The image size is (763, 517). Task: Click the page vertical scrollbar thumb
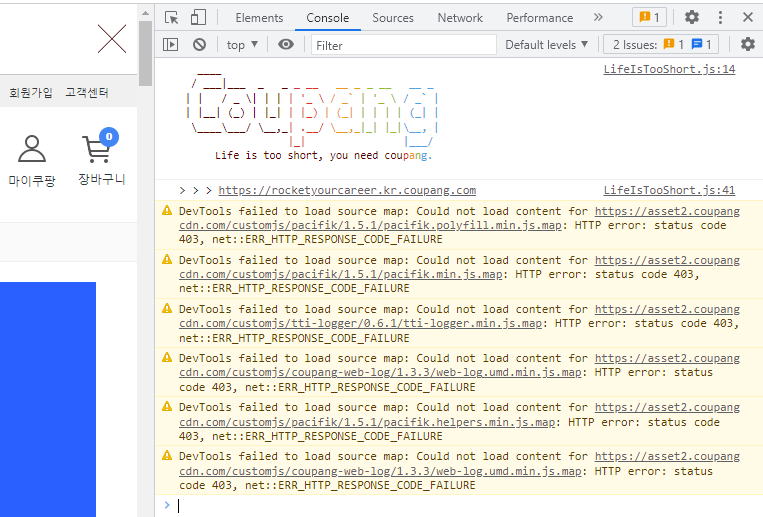[x=145, y=54]
